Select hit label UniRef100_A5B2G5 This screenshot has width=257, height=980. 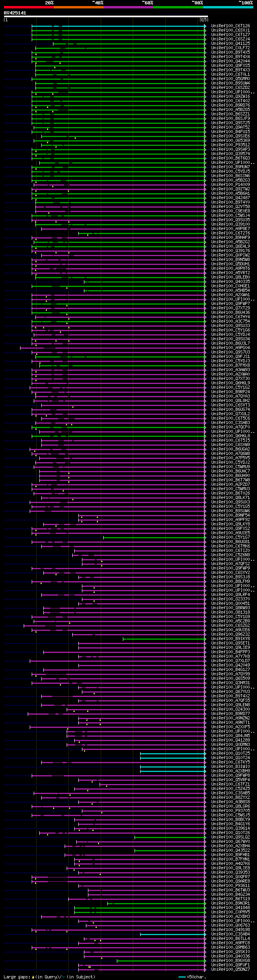coord(230,110)
